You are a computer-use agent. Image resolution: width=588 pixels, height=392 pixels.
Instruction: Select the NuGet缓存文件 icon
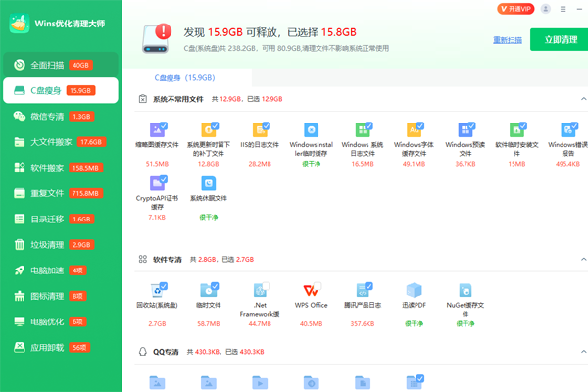click(x=465, y=291)
